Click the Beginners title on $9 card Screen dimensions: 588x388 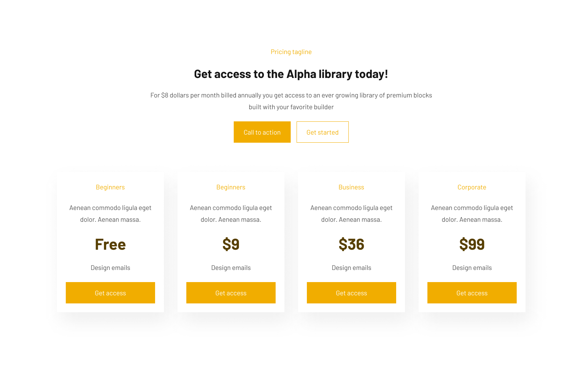(x=231, y=187)
